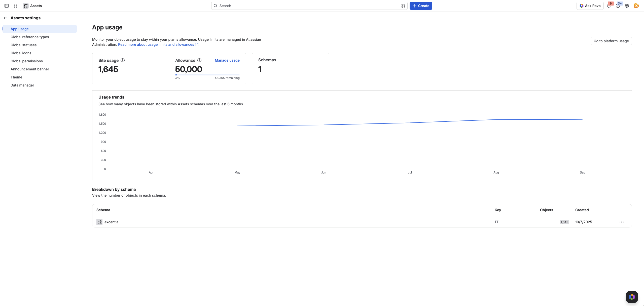Viewport: 644px width, 306px height.
Task: Click the Schema column header
Action: [x=103, y=210]
